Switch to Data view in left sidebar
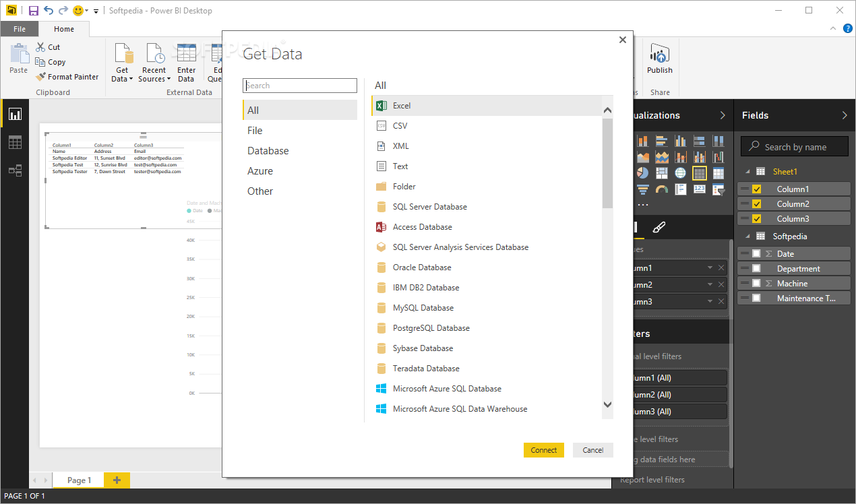856x504 pixels. [15, 142]
